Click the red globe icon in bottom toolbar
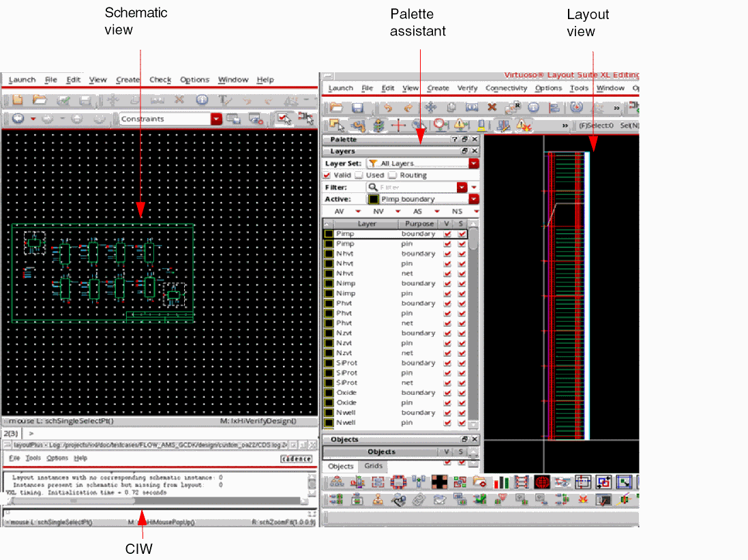This screenshot has height=560, width=748. (x=542, y=482)
